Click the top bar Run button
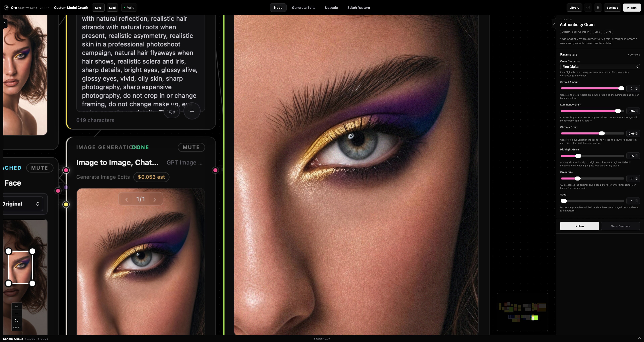 [x=632, y=8]
